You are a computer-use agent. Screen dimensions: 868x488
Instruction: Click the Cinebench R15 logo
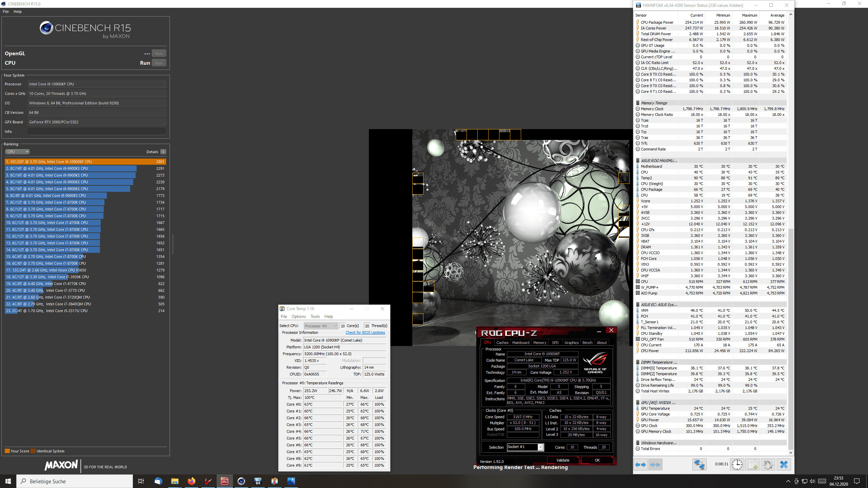tap(85, 30)
